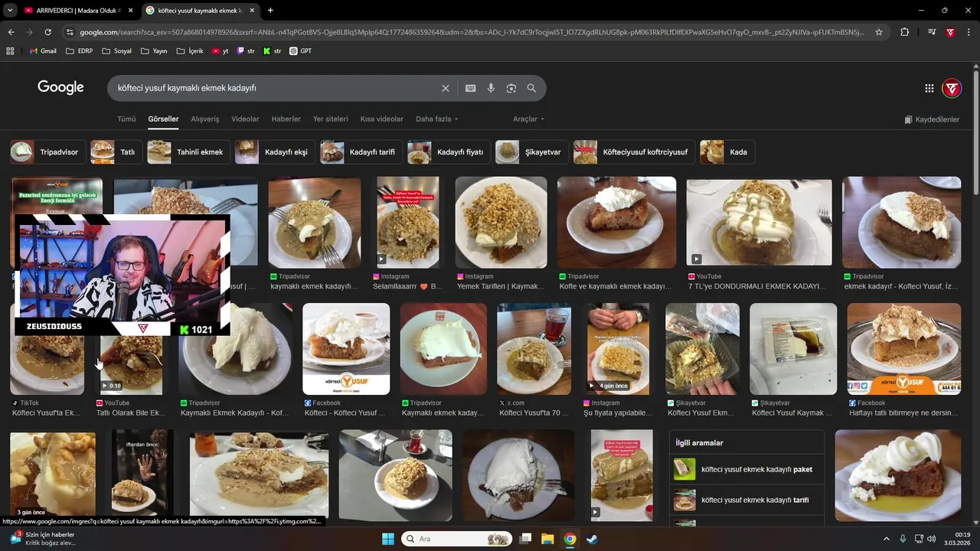Image resolution: width=980 pixels, height=551 pixels.
Task: Filter by the Şikayetvar chip
Action: (532, 152)
